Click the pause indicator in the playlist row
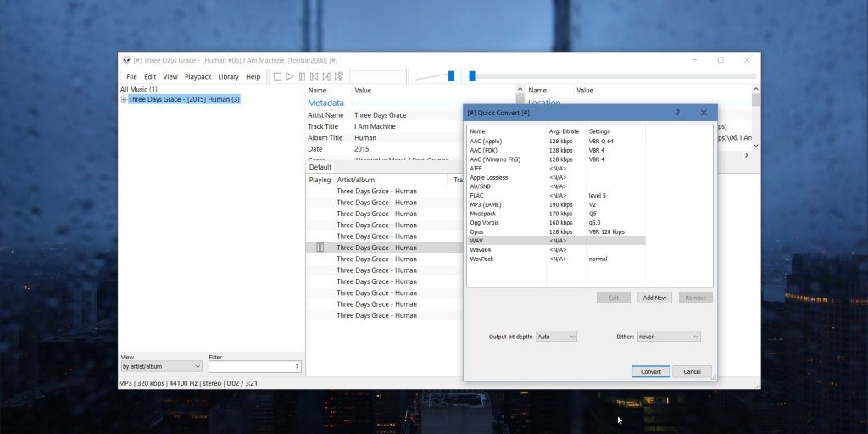Image resolution: width=868 pixels, height=434 pixels. [320, 248]
